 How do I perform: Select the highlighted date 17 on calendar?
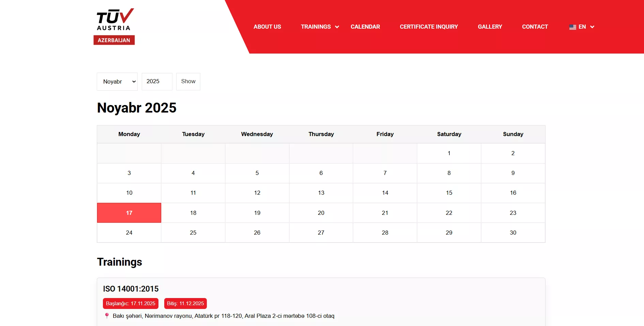coord(129,213)
